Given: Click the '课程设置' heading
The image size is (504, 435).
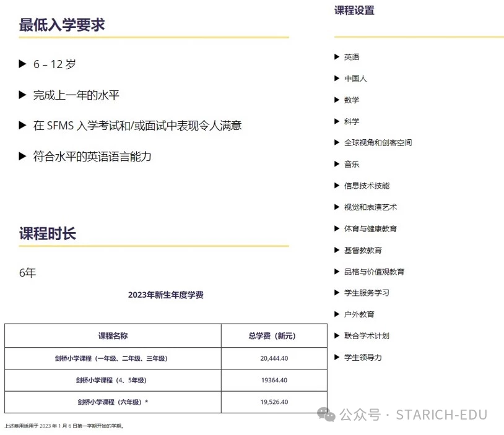Looking at the screenshot, I should 354,11.
